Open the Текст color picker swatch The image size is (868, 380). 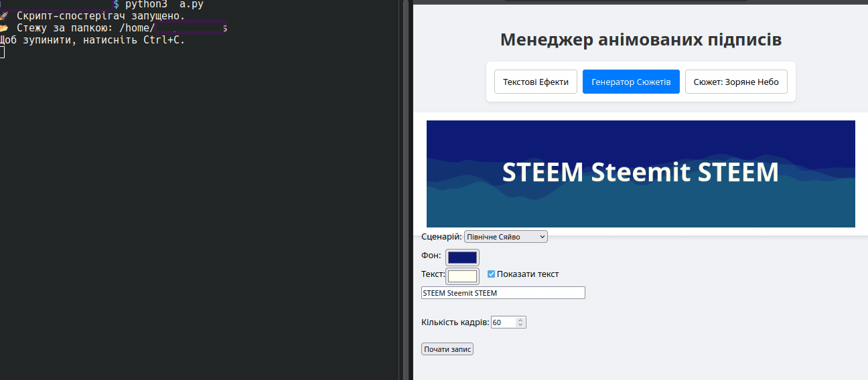[462, 276]
